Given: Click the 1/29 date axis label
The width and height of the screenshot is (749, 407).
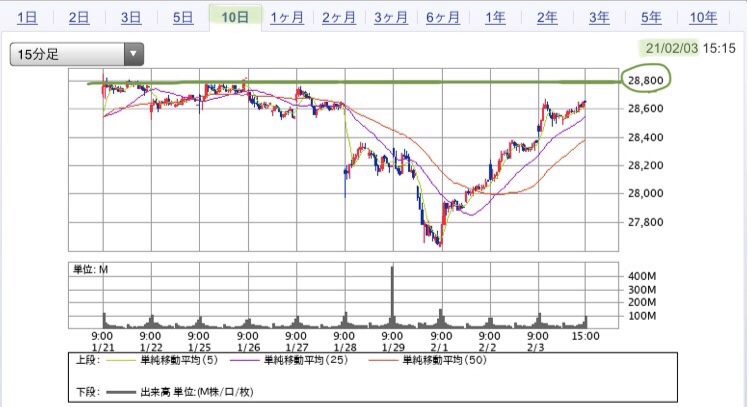Looking at the screenshot, I should 393,348.
